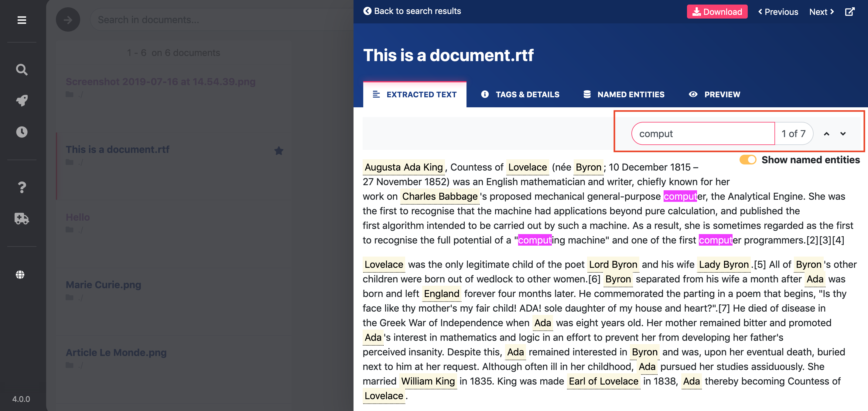Click the in-document search field containing comput
Screen dimensions: 868x411
(703, 133)
